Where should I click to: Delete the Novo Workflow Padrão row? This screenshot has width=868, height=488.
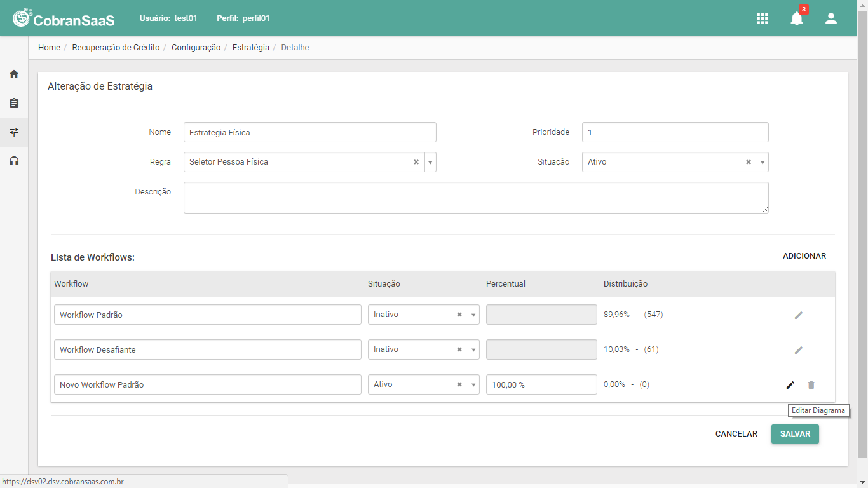click(x=811, y=384)
